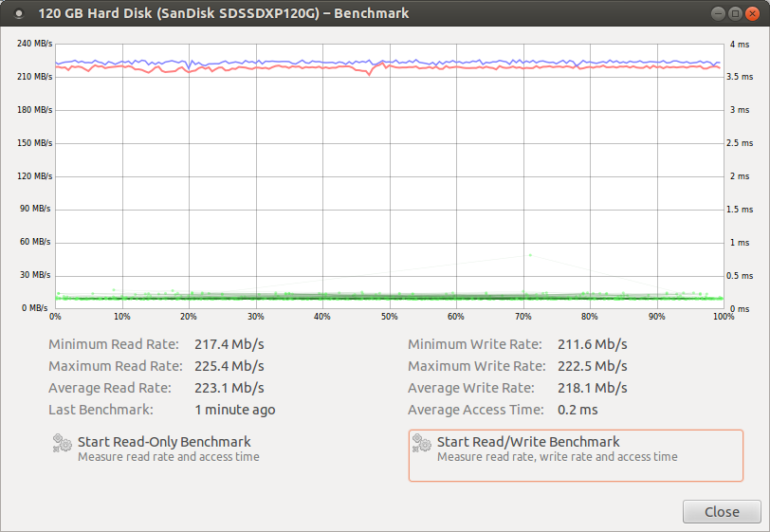770x532 pixels.
Task: Click the Last Benchmark timestamp text
Action: point(234,410)
